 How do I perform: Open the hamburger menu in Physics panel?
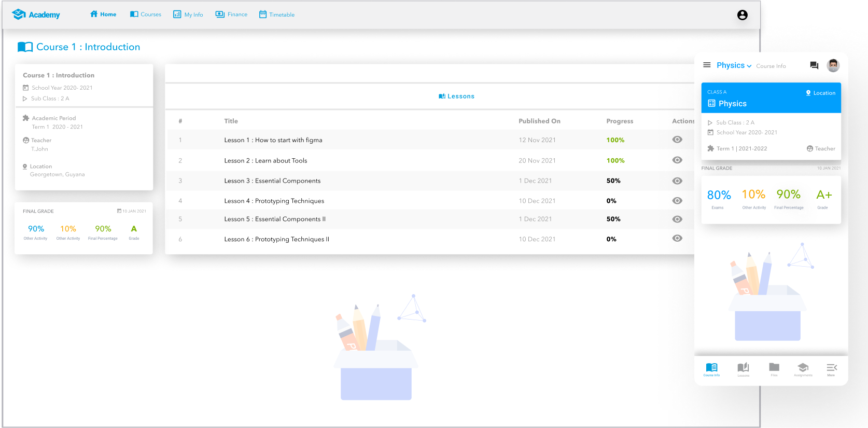tap(706, 65)
